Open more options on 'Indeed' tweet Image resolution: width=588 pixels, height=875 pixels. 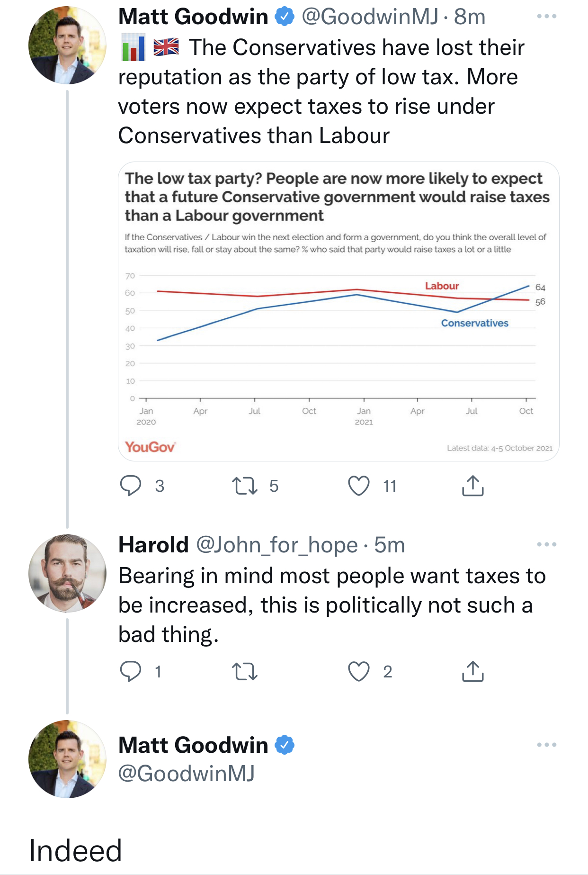coord(546,745)
